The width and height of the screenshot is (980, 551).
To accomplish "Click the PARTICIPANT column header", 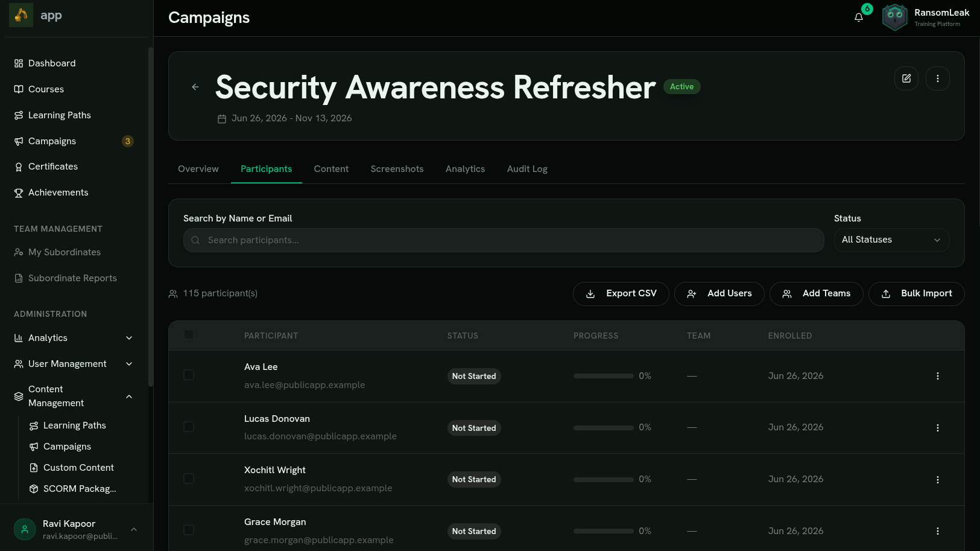I will (x=271, y=336).
